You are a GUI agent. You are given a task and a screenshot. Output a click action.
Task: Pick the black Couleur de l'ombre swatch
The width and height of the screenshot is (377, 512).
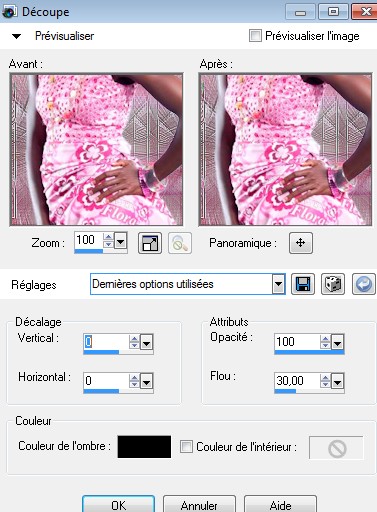click(144, 447)
